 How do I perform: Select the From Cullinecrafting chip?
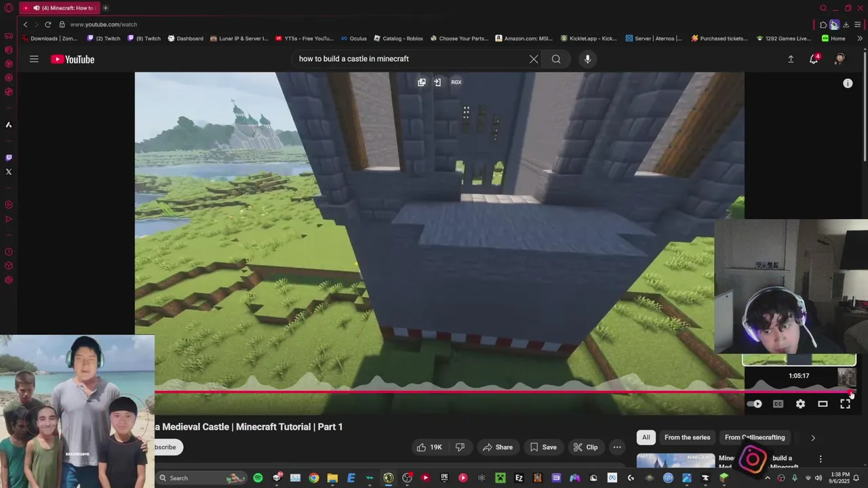point(754,437)
